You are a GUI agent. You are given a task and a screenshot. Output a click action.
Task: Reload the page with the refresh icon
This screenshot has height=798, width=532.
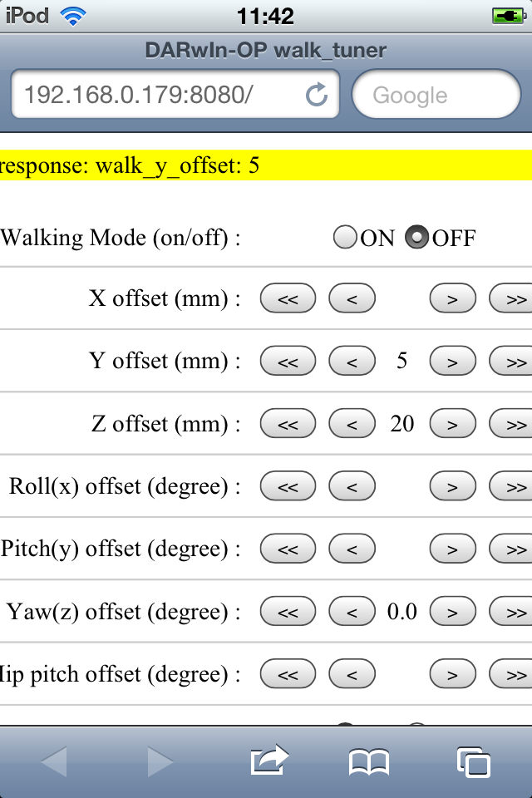coord(317,94)
